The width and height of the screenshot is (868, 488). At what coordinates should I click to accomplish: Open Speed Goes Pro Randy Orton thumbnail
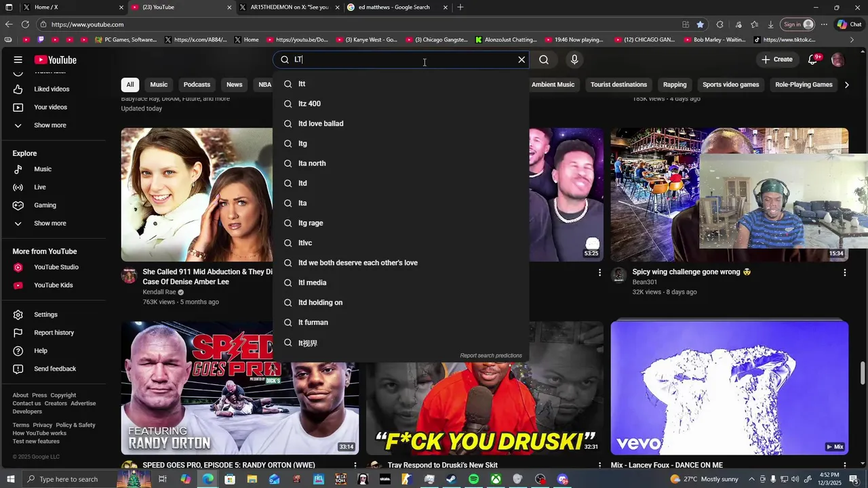[240, 387]
